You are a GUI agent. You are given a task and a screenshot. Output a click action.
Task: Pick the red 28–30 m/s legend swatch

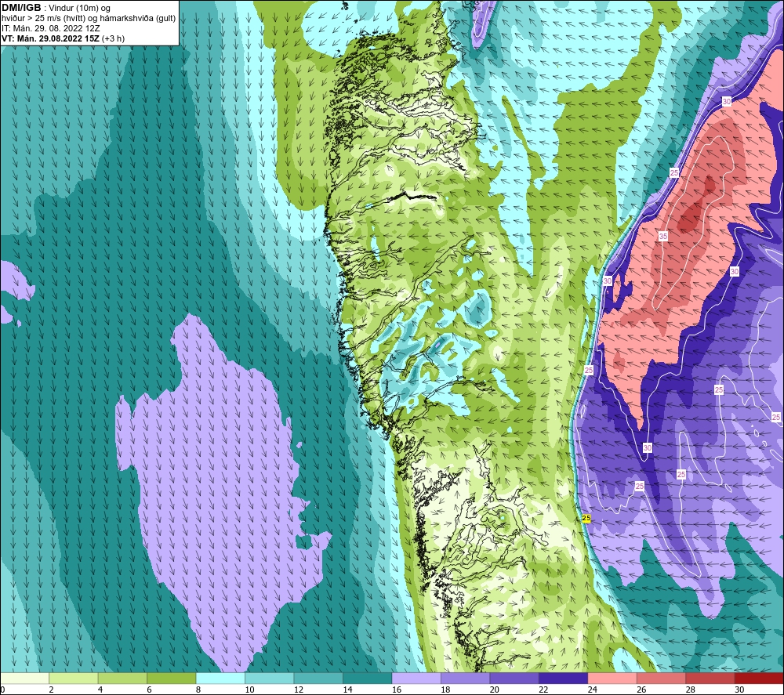point(710,679)
